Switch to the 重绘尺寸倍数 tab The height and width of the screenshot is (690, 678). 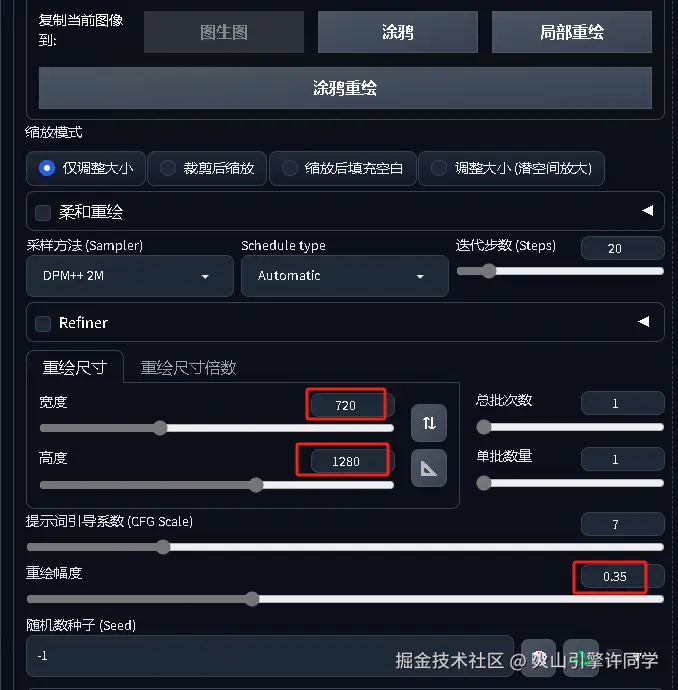tap(188, 368)
